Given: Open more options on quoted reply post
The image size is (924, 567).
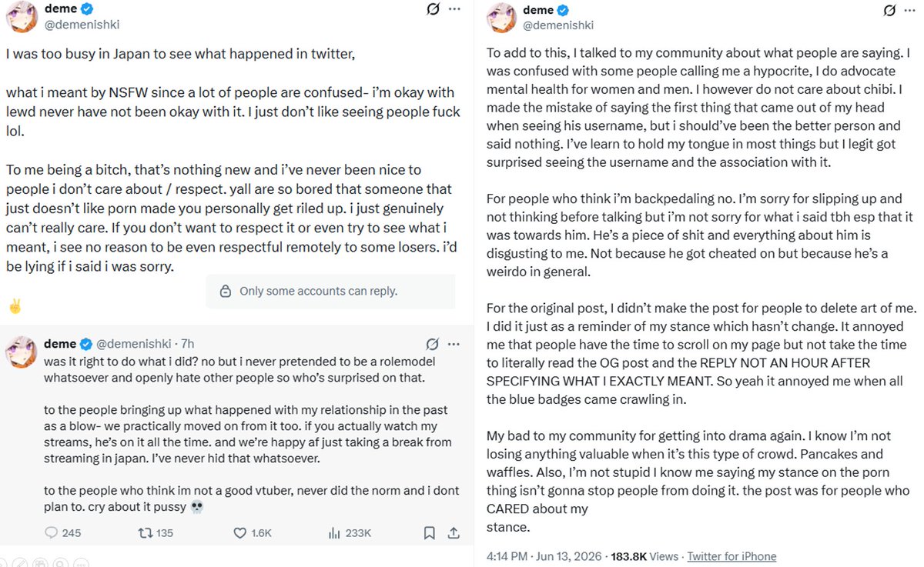Looking at the screenshot, I should coord(454,344).
